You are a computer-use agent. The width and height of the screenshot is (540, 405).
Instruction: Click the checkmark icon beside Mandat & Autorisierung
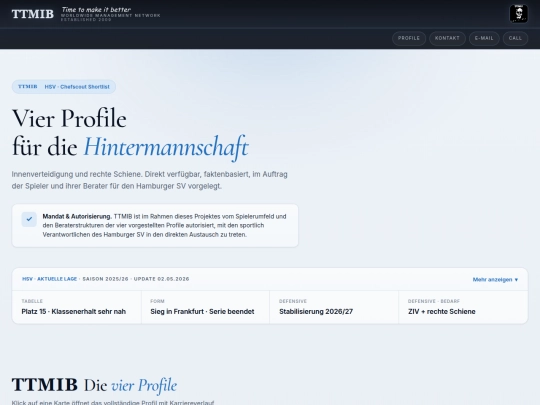tap(29, 219)
